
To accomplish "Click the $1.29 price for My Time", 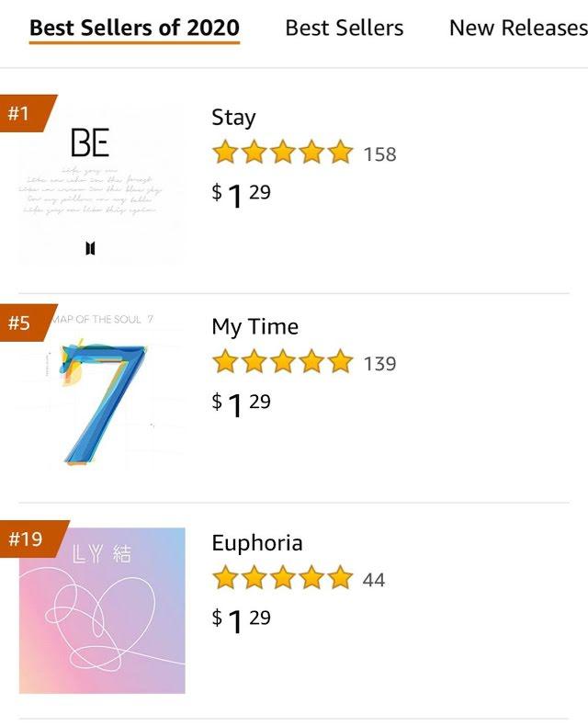I will pos(242,404).
